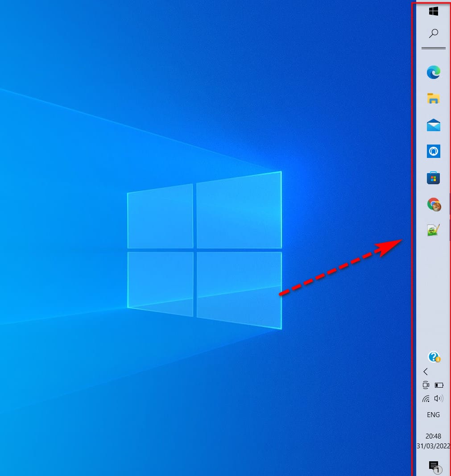Open the volume speaker control
Viewport: 451px width, 476px height.
439,398
